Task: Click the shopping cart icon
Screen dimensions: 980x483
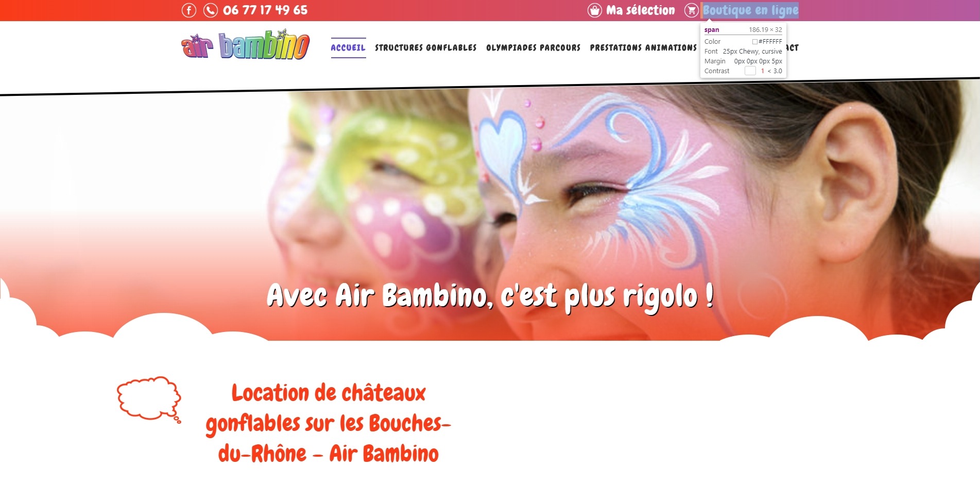Action: pos(691,10)
